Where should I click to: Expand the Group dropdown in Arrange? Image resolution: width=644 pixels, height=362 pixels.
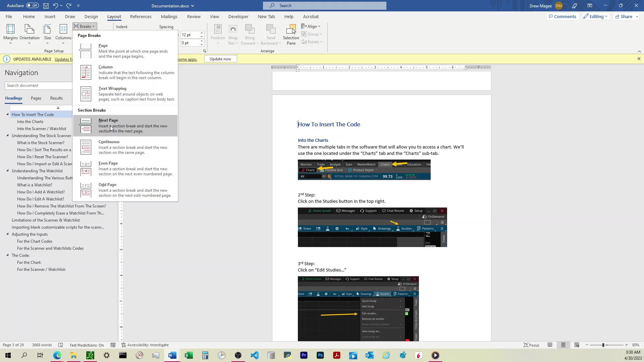pos(312,34)
